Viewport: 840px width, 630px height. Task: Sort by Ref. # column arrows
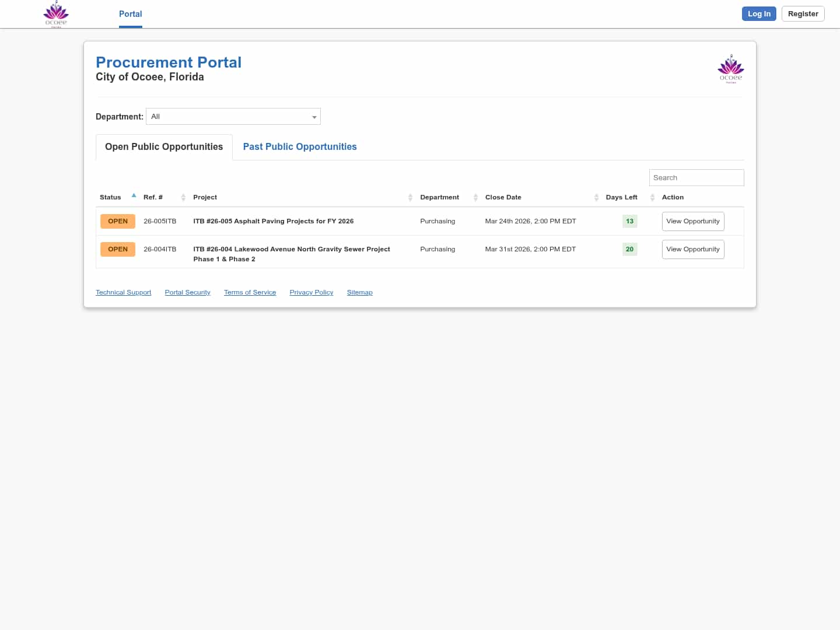click(183, 197)
